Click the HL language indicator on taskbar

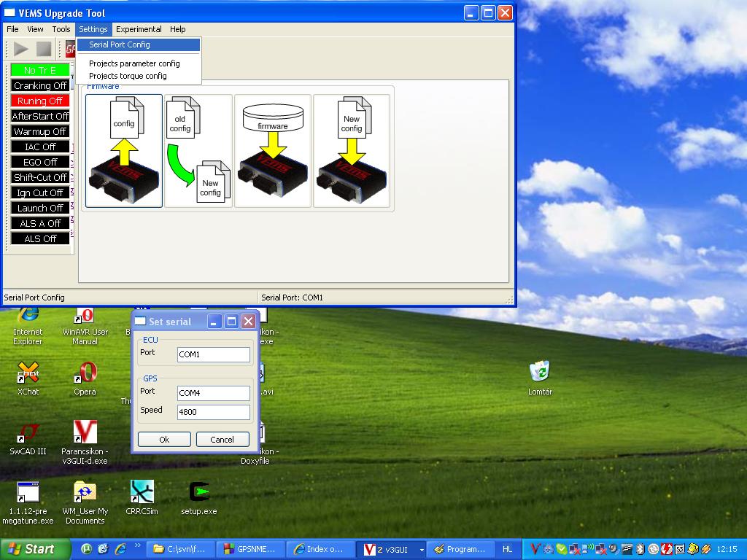point(508,550)
